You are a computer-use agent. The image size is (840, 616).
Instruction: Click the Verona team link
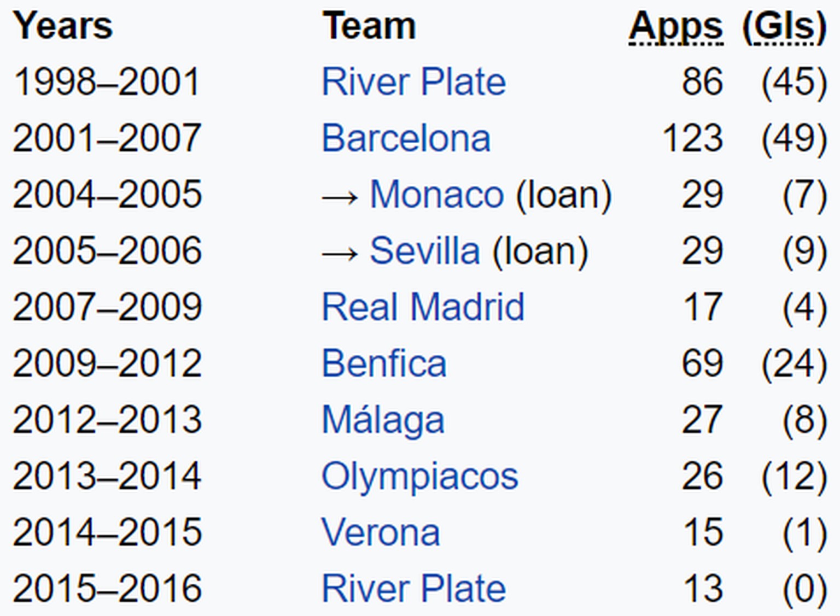(x=381, y=532)
